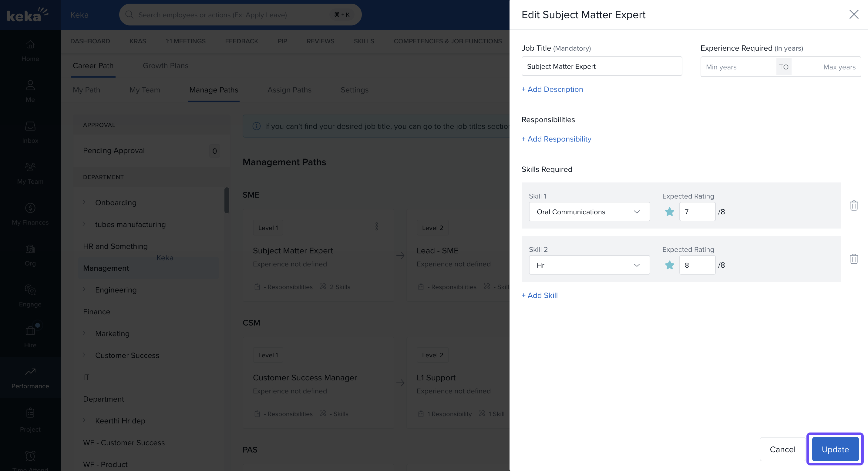Delete Skill 2 with trash icon
This screenshot has height=471, width=868.
(x=853, y=259)
